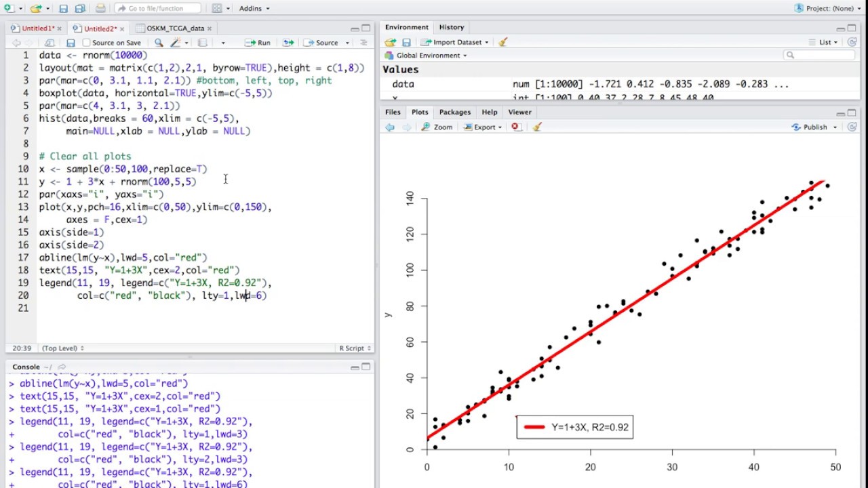The image size is (868, 488).
Task: Click the Open File folder icon
Action: [x=35, y=8]
